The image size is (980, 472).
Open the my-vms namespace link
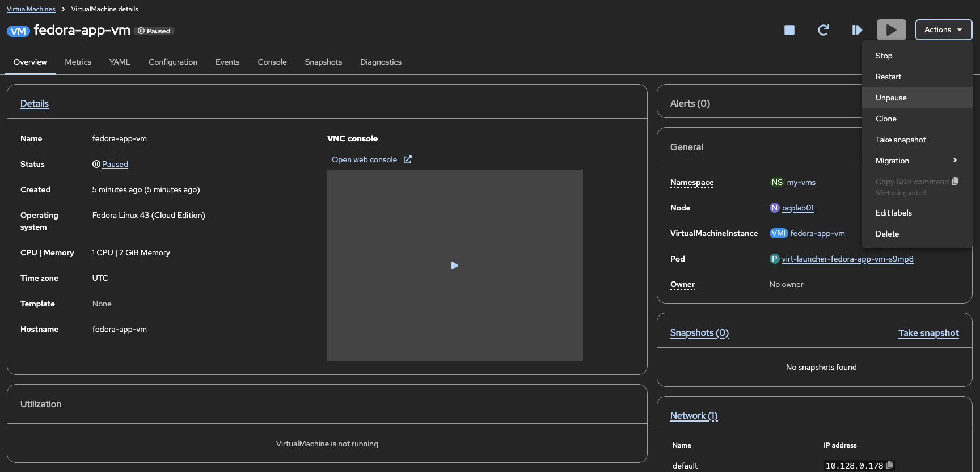coord(801,182)
